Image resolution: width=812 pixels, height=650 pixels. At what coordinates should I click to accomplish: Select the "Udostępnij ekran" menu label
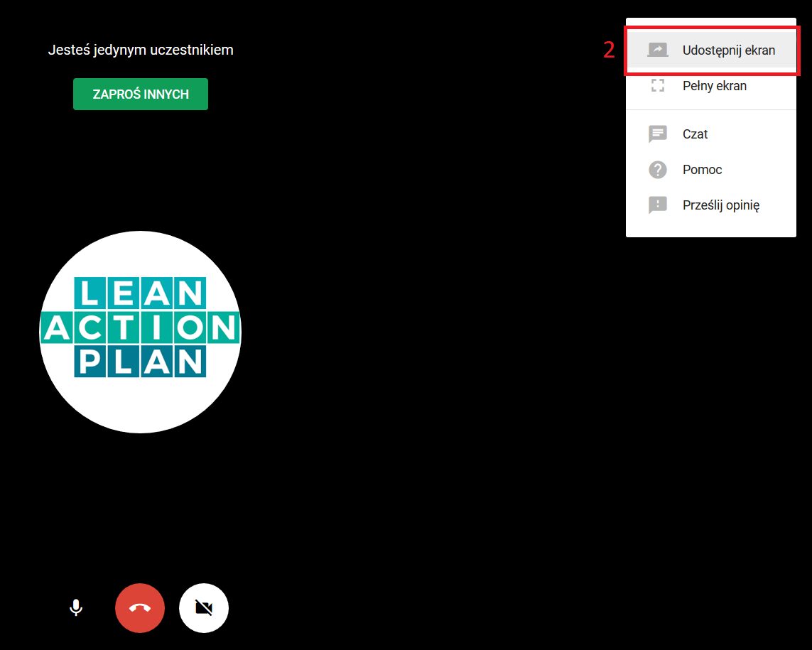point(728,50)
